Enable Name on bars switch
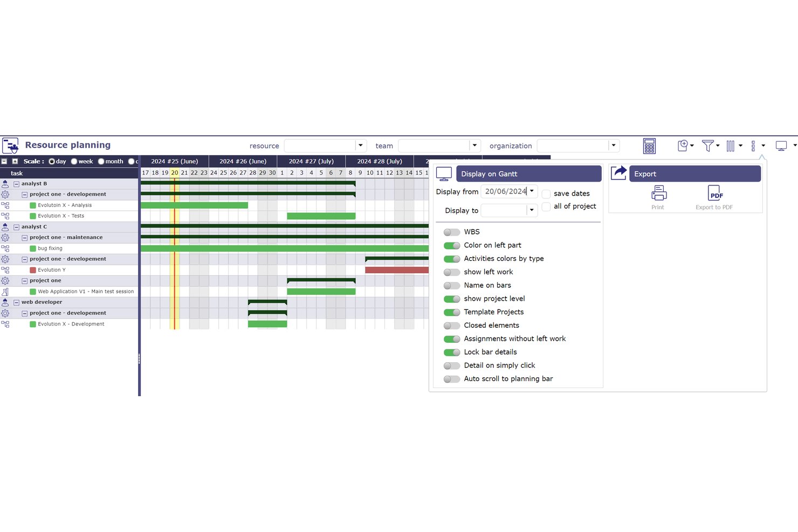The image size is (798, 532). click(452, 286)
